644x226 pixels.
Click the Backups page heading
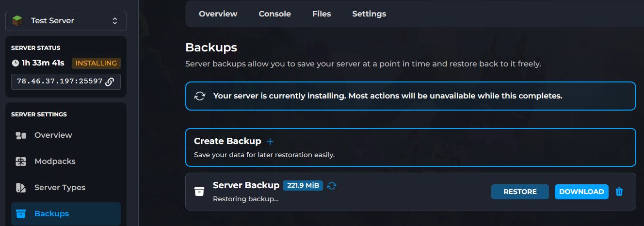(x=211, y=48)
